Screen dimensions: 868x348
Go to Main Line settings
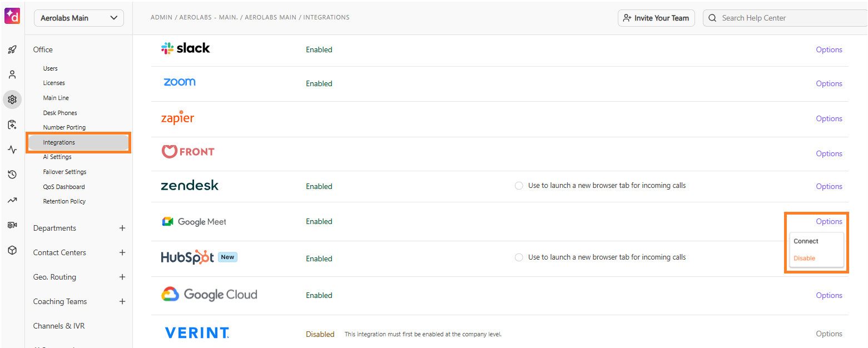(x=56, y=98)
